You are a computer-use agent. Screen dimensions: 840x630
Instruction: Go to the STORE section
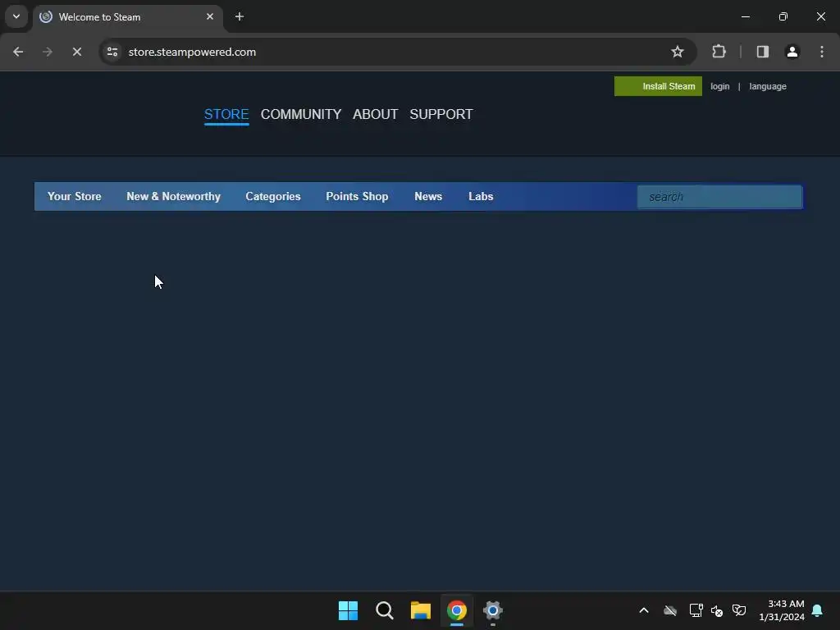(226, 114)
